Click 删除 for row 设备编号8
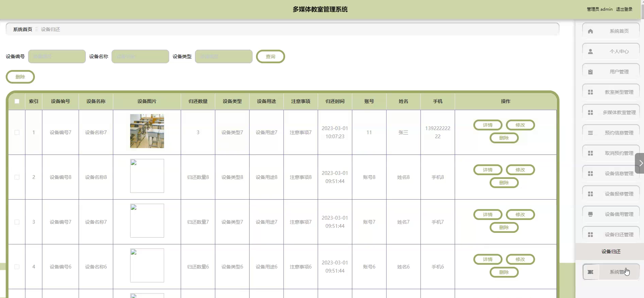 point(504,183)
